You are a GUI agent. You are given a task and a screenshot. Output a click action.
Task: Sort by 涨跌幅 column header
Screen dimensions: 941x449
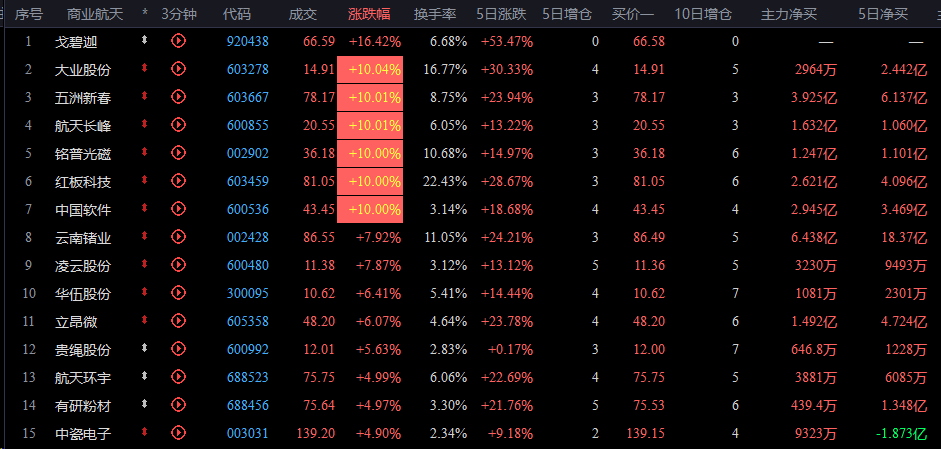369,14
